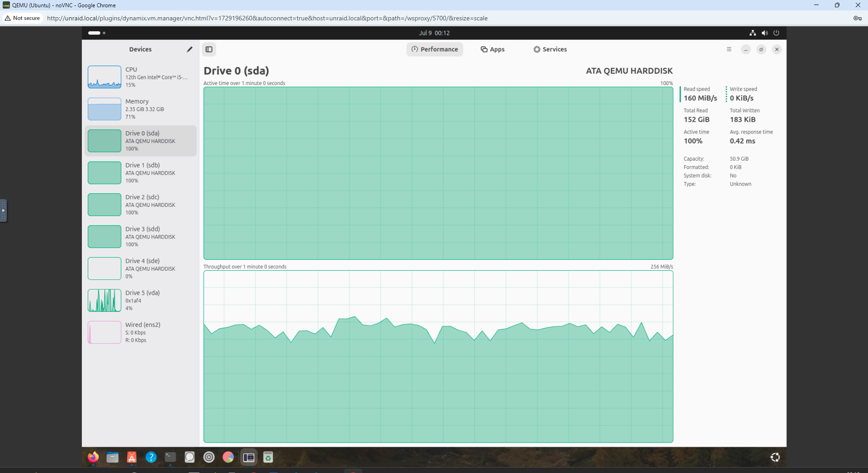Click the Type Unknown value
Viewport: 868px width, 473px height.
point(740,184)
